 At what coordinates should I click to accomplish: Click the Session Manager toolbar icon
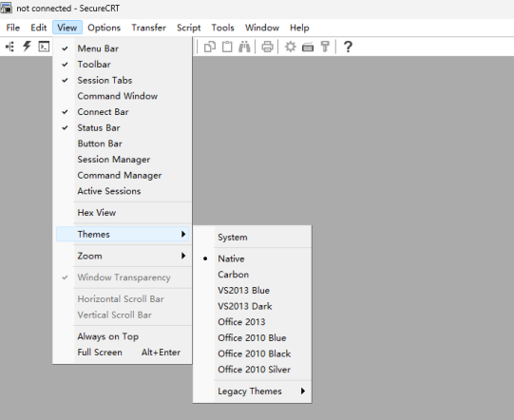(10, 47)
